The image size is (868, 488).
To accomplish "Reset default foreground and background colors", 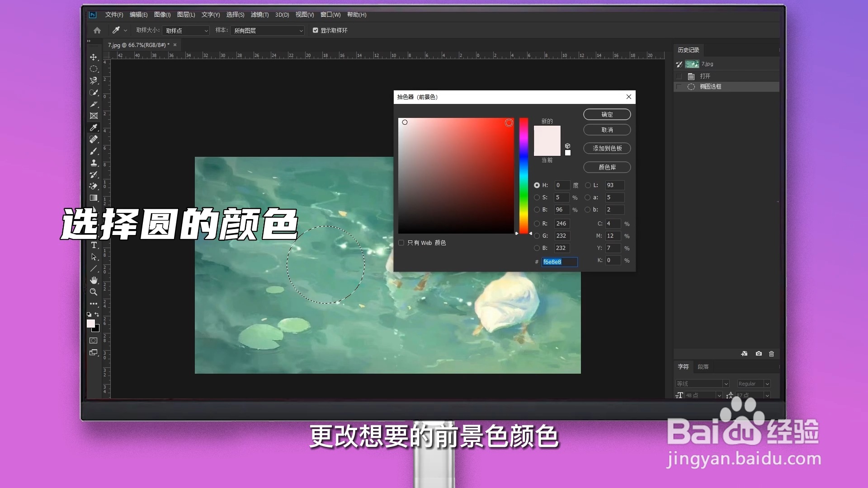I will click(89, 314).
